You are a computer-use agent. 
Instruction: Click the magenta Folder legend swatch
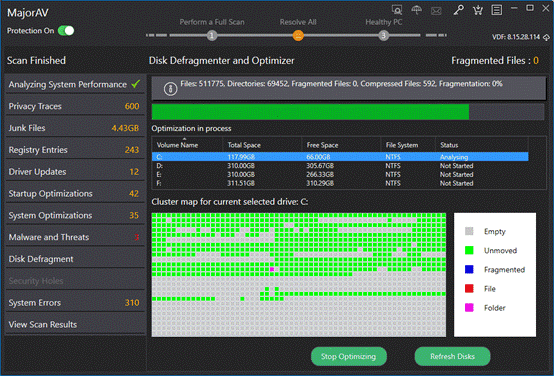point(469,308)
